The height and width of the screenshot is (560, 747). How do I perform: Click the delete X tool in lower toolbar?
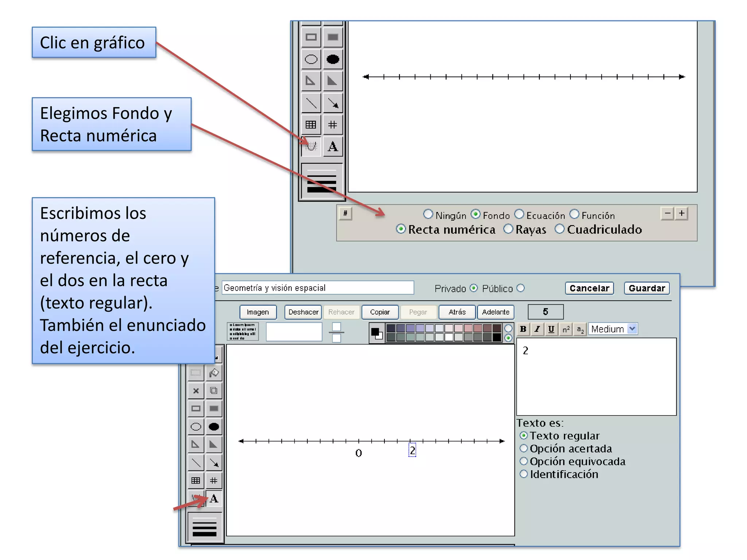click(196, 391)
